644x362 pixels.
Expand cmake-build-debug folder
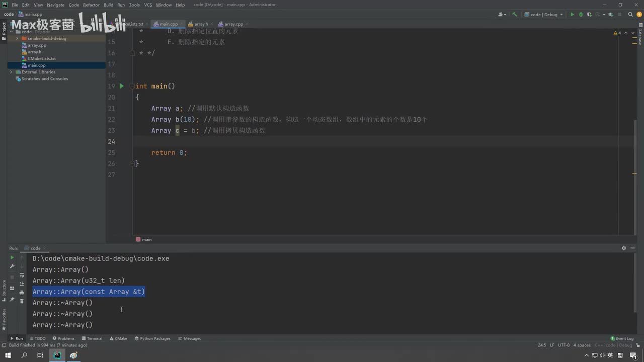(x=17, y=38)
